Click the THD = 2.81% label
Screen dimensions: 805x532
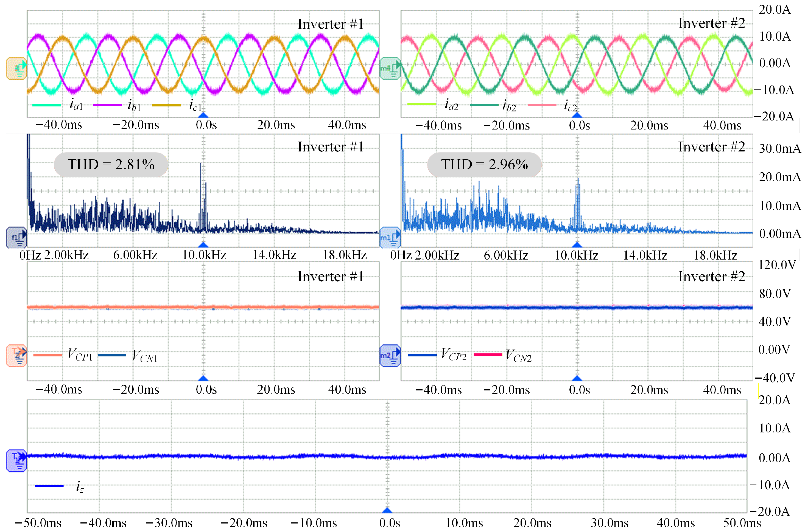coord(111,165)
